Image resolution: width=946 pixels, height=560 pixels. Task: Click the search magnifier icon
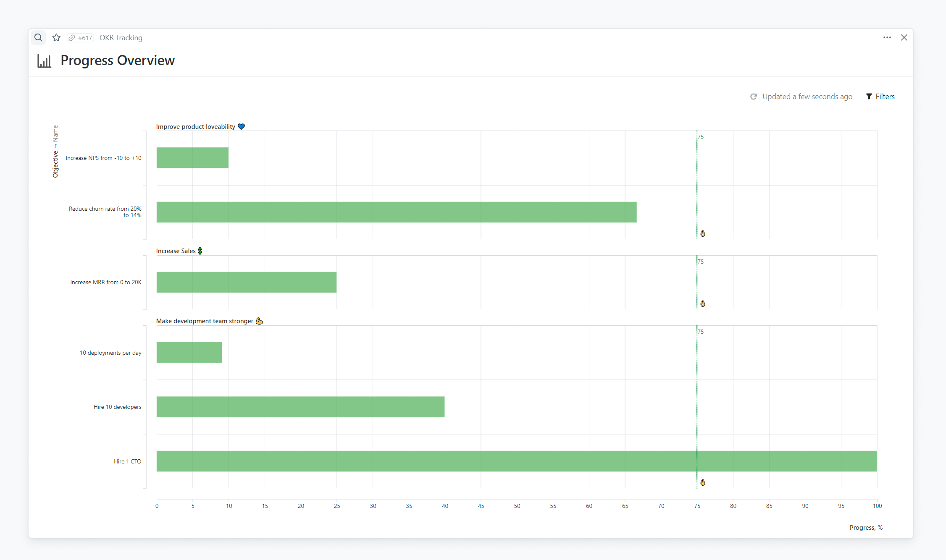tap(38, 38)
